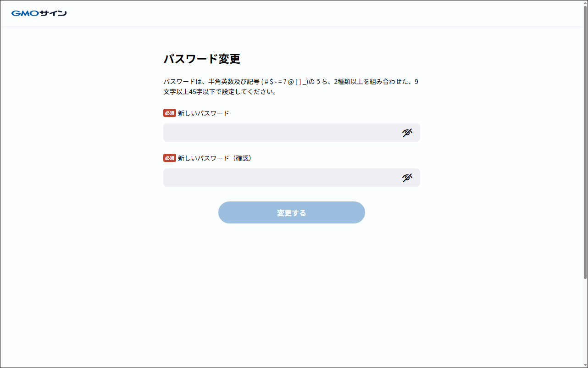Viewport: 588px width, 368px height.
Task: Click the 新しいパスワード label text
Action: 203,113
